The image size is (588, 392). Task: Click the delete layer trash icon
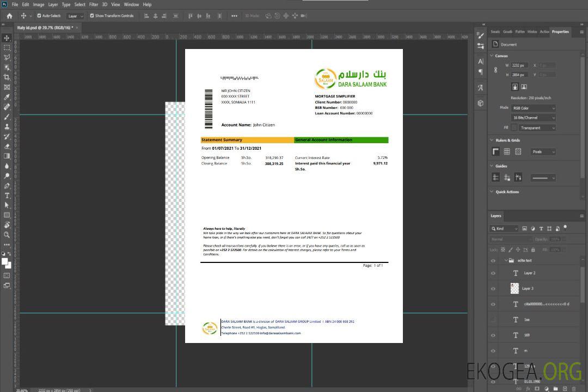tap(574, 389)
